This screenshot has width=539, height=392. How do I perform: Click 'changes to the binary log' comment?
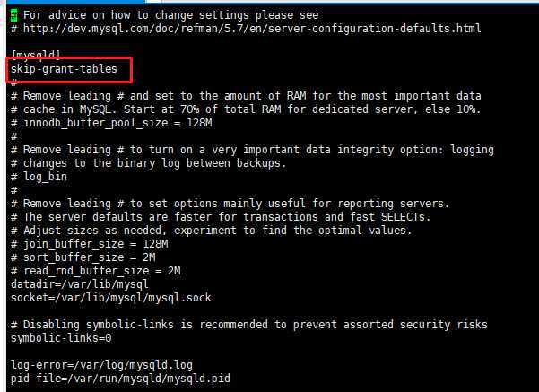click(149, 163)
